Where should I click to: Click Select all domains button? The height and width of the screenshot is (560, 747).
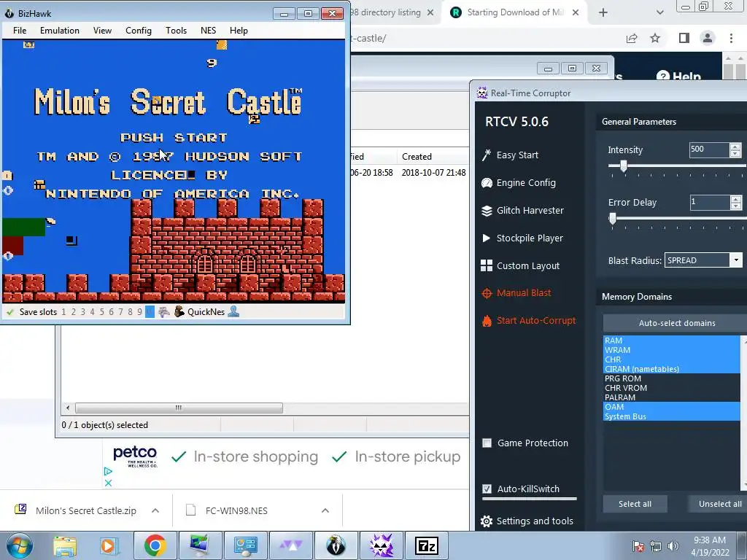pos(635,504)
